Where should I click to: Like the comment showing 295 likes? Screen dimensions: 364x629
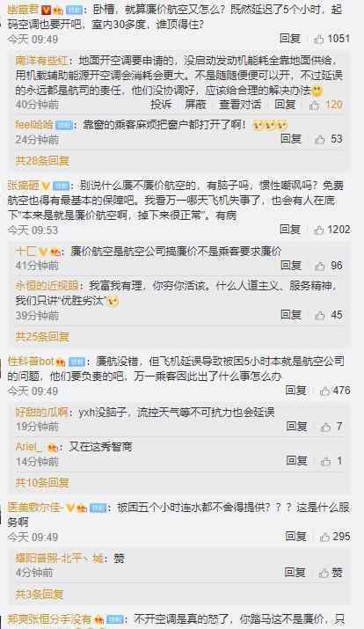[x=324, y=537]
